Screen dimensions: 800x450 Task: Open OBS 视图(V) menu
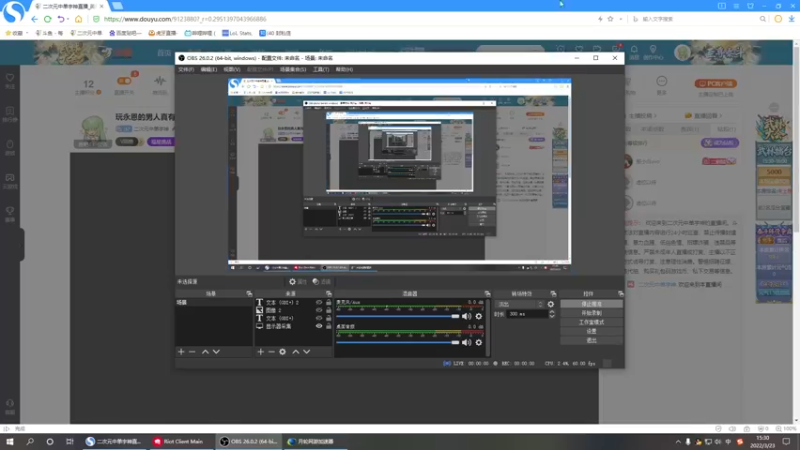(232, 69)
